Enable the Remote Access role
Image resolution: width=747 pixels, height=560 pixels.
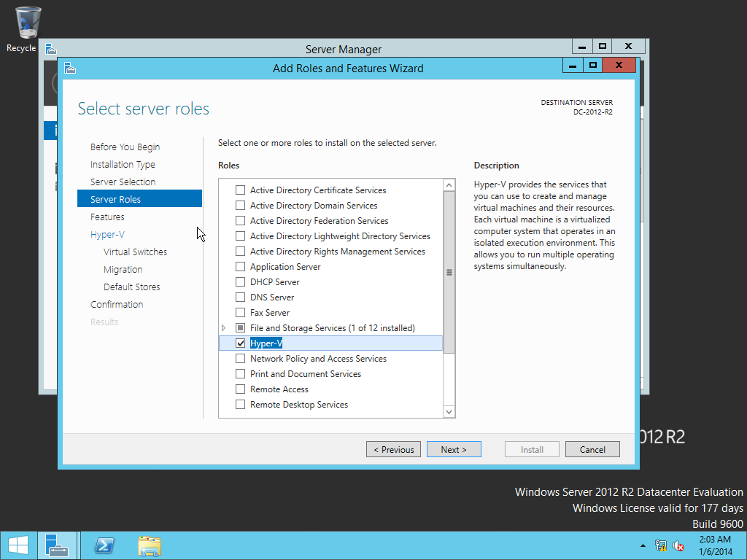click(x=241, y=389)
